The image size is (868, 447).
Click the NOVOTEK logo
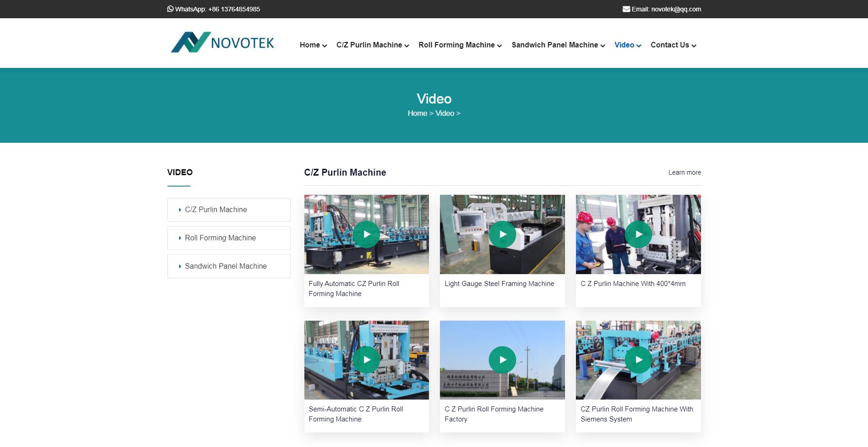222,42
